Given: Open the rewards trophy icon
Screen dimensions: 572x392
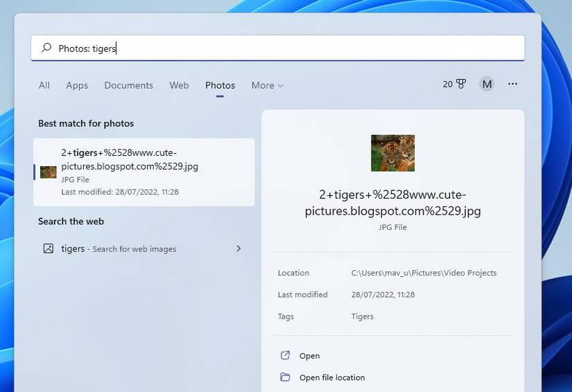Looking at the screenshot, I should [x=461, y=84].
